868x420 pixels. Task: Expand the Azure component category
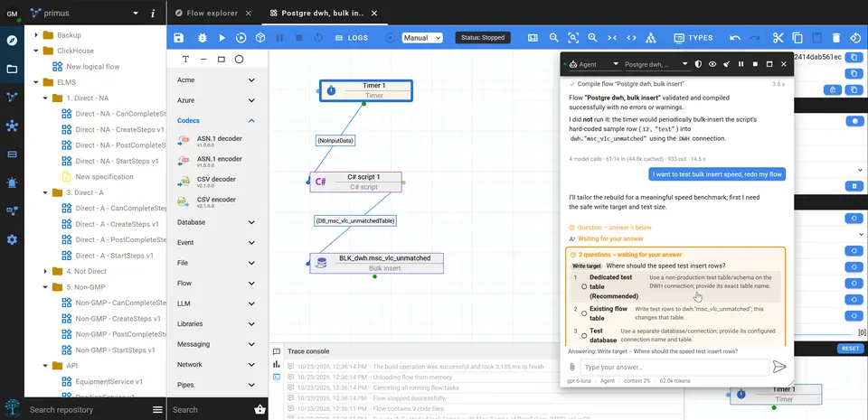pos(217,100)
